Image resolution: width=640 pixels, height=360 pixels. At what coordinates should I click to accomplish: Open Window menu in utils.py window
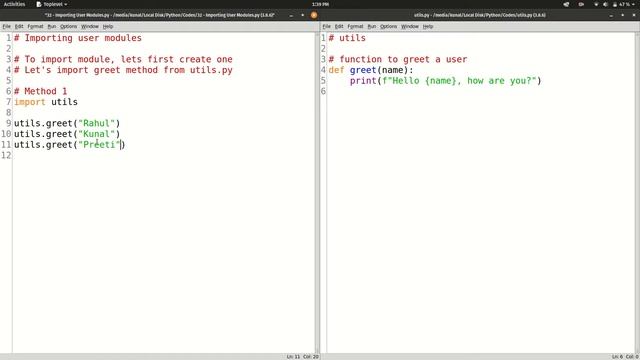point(409,26)
